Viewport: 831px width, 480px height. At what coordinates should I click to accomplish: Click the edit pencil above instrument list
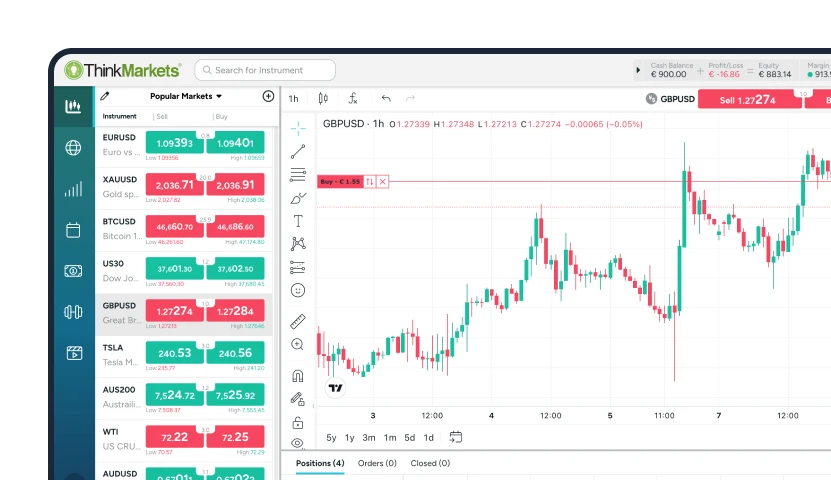(x=105, y=97)
